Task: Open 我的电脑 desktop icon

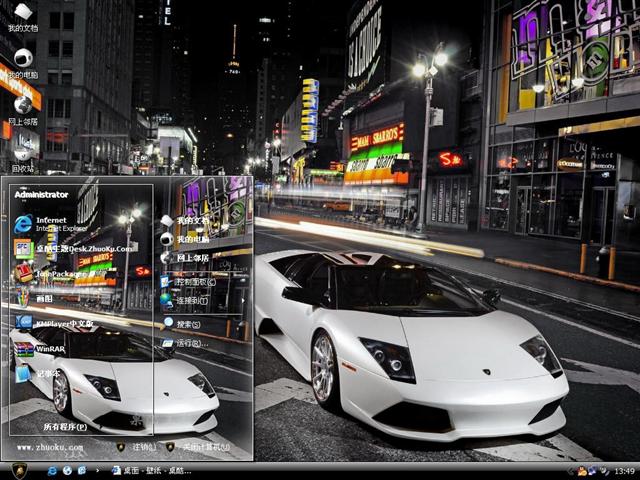Action: pyautogui.click(x=23, y=63)
